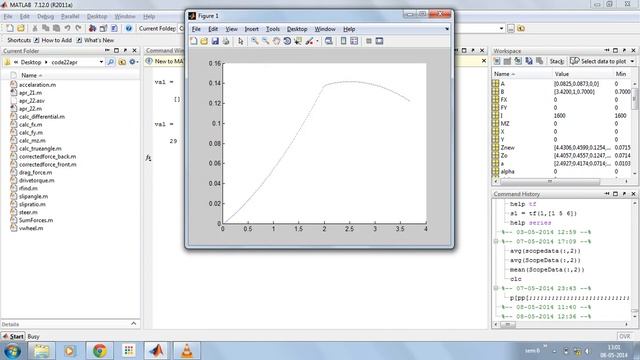Click Cut scissors icon in MATLAB toolbar

[x=35, y=28]
